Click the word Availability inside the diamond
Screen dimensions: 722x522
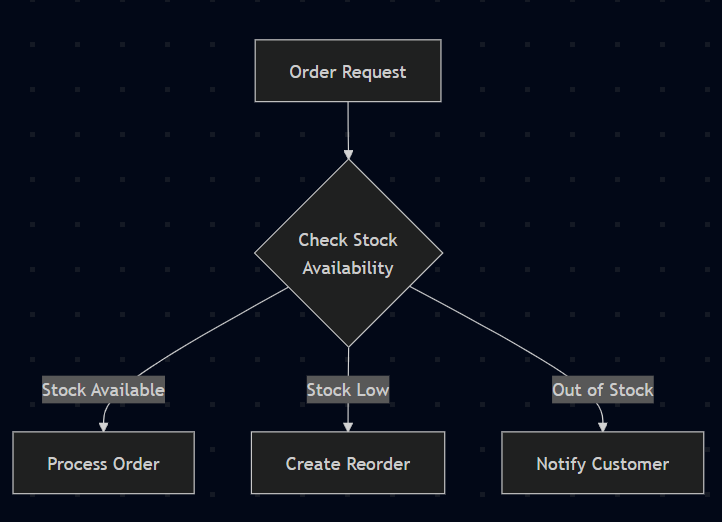[x=348, y=268]
